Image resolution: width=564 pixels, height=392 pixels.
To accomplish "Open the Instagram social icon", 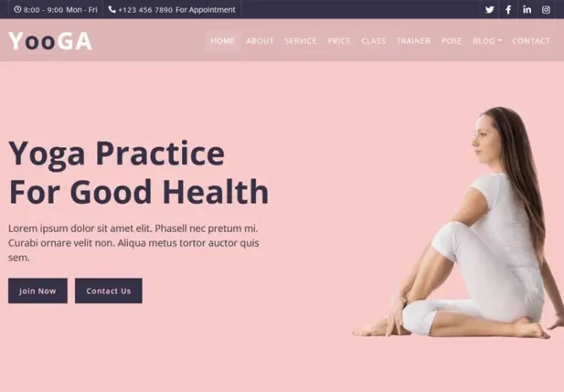I will [x=546, y=9].
